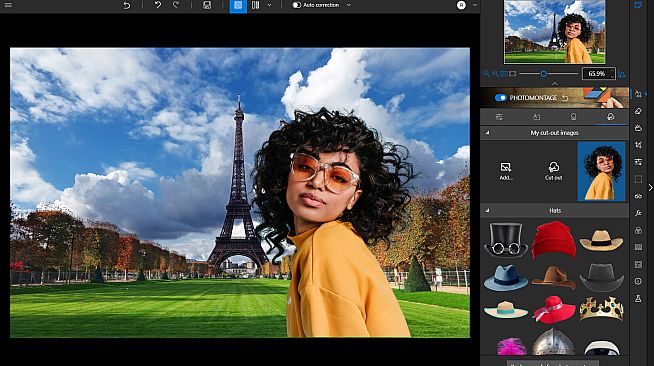The width and height of the screenshot is (654, 366).
Task: Open the flask presets icon
Action: [x=638, y=298]
